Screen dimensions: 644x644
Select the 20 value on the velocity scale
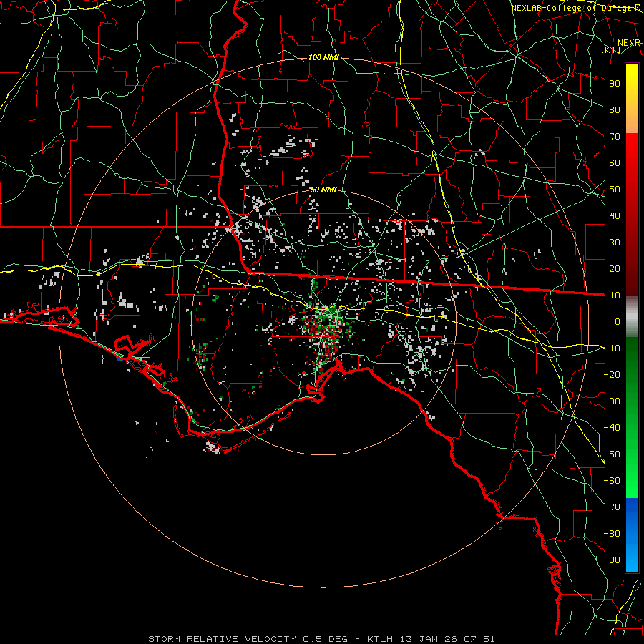[615, 268]
